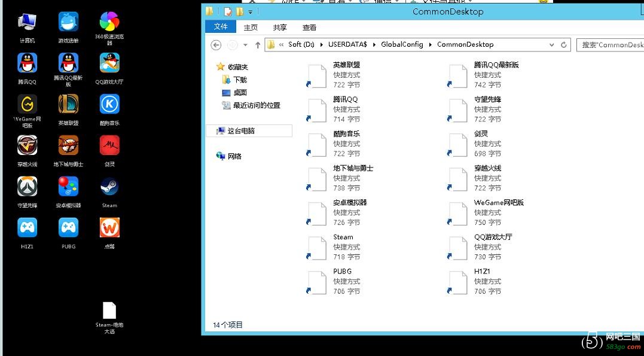Open the quick access toolbar dropdown

[250, 12]
